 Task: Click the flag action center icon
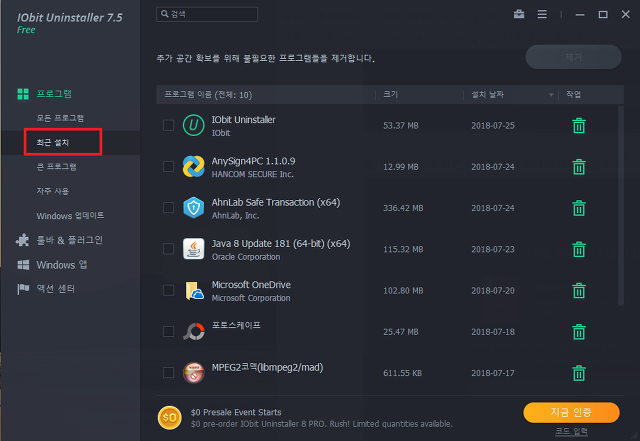click(23, 289)
